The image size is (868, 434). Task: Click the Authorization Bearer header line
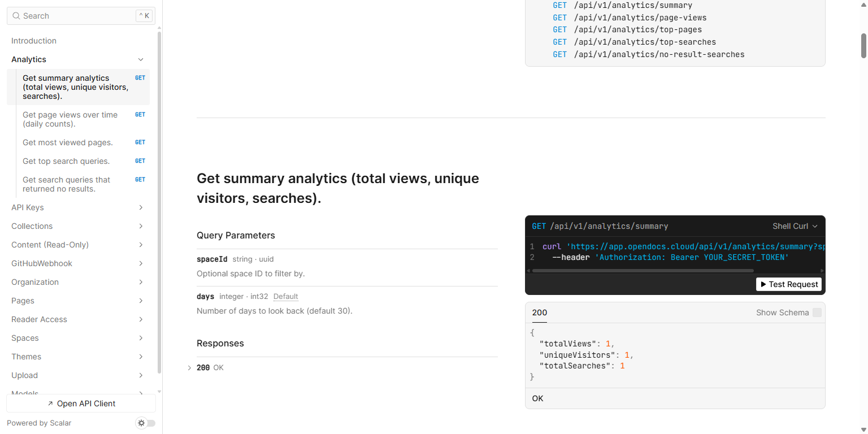[x=670, y=257]
